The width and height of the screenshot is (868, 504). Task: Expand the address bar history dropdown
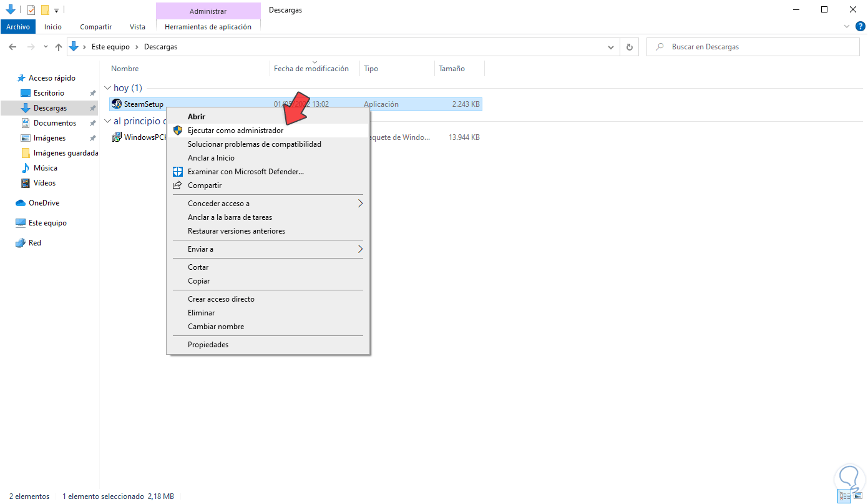click(x=611, y=47)
